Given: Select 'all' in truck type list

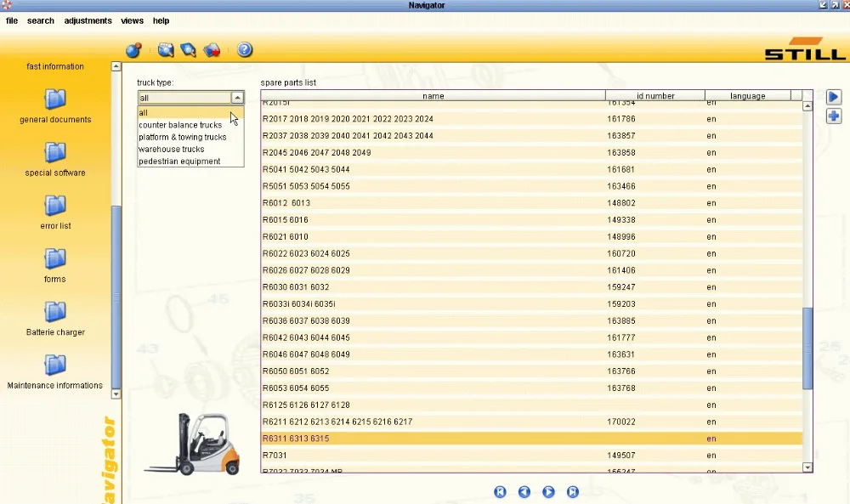Looking at the screenshot, I should 190,113.
